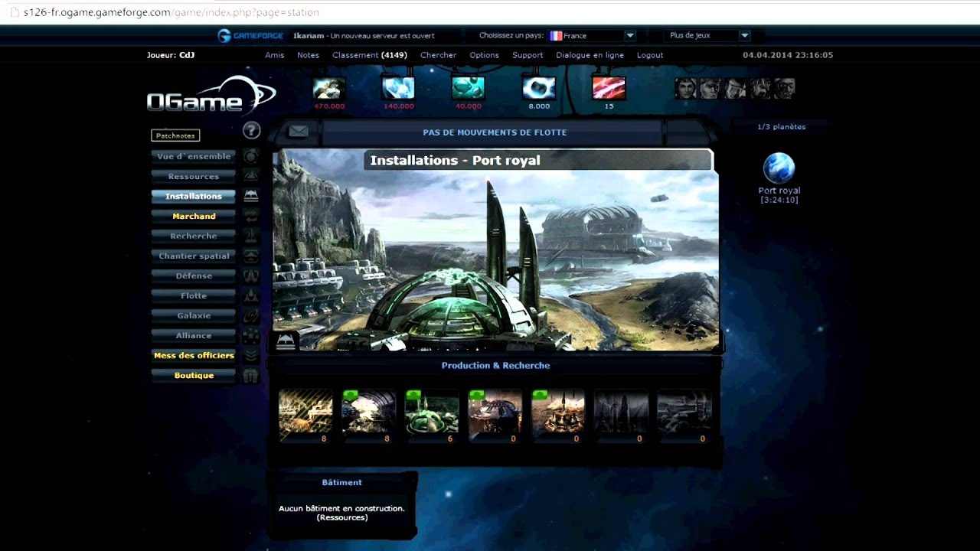Click the icon beside Défense menu
Screen dimensions: 980x551
[x=250, y=275]
